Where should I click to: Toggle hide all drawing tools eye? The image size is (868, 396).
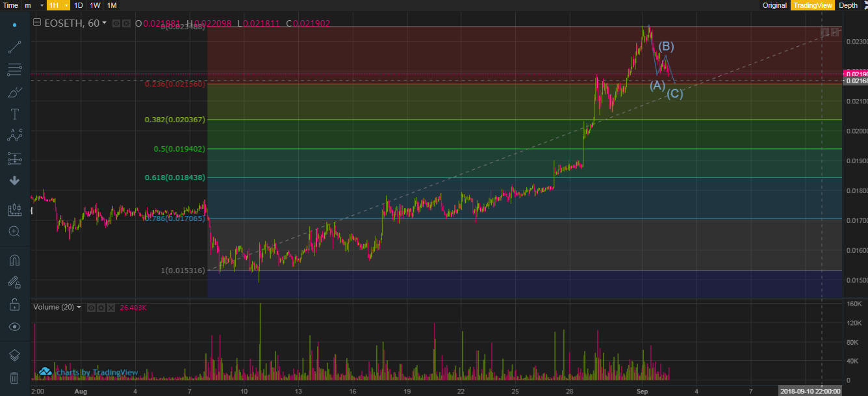[x=14, y=326]
